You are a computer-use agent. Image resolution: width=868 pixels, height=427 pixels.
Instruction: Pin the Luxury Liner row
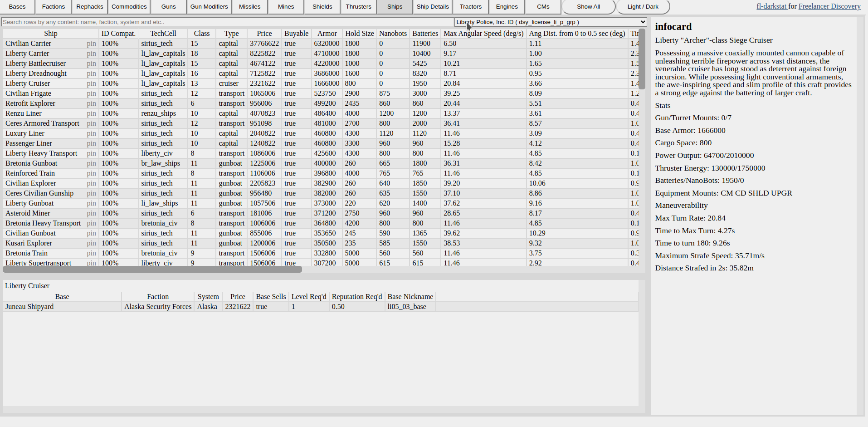pyautogui.click(x=91, y=133)
